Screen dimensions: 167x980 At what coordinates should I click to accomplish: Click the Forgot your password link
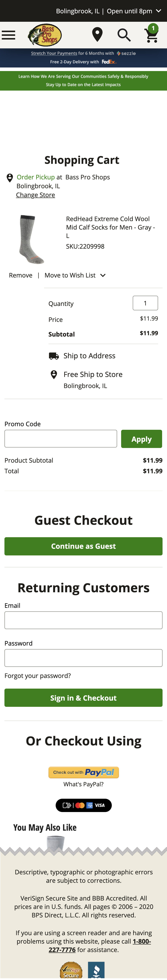[x=38, y=676]
